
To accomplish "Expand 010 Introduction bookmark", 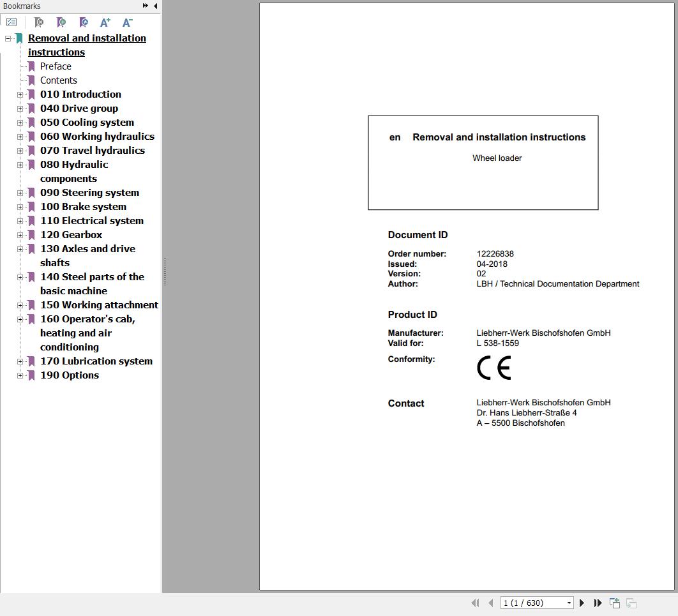I will (20, 94).
